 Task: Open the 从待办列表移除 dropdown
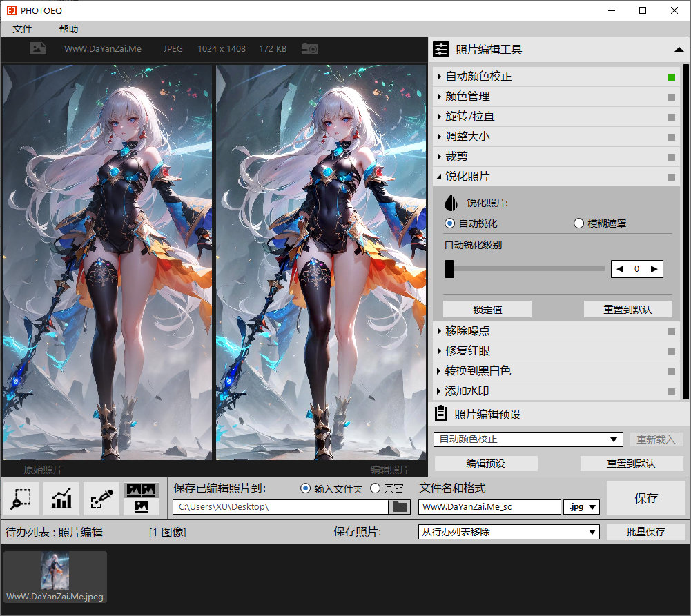click(509, 532)
